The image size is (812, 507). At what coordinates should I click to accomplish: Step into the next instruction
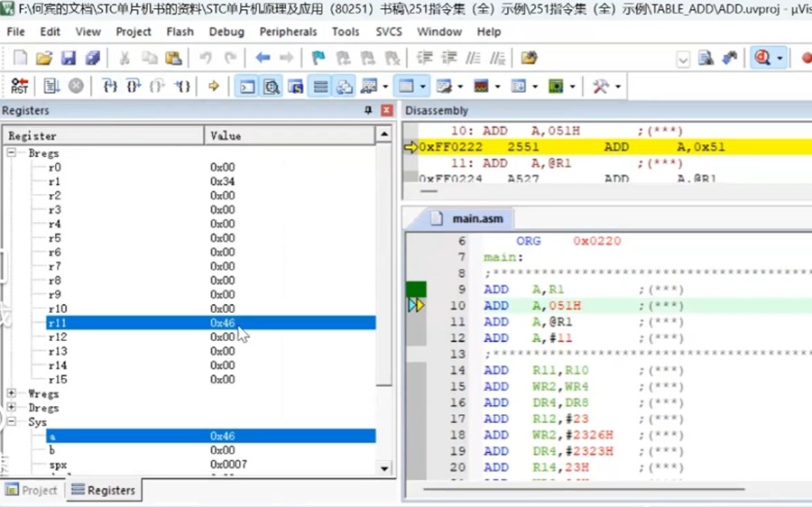109,86
